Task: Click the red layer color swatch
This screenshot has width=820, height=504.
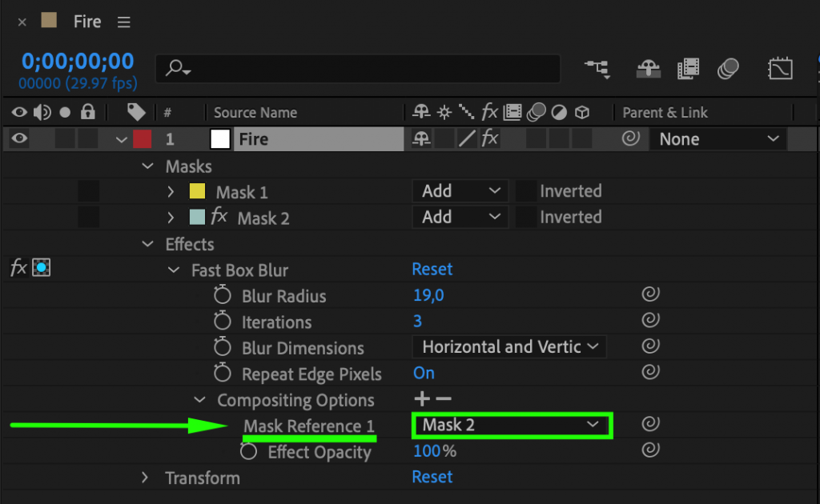Action: coord(143,138)
